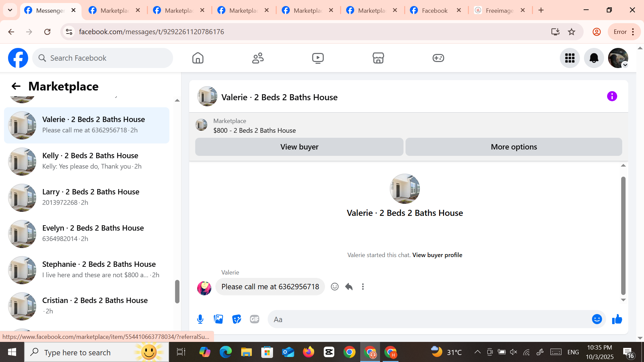Click the install app icon in address bar
This screenshot has width=644, height=362.
click(555, 32)
